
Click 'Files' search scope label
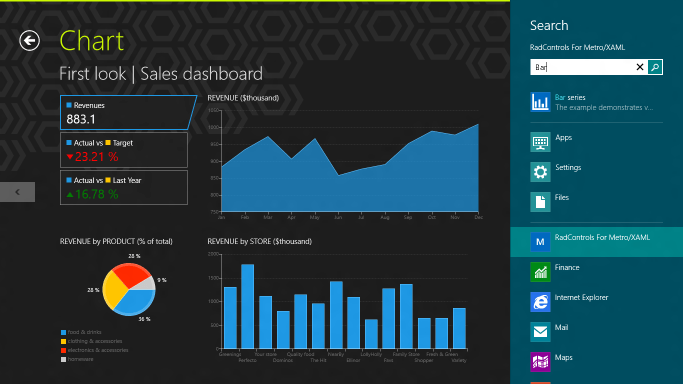coord(562,198)
